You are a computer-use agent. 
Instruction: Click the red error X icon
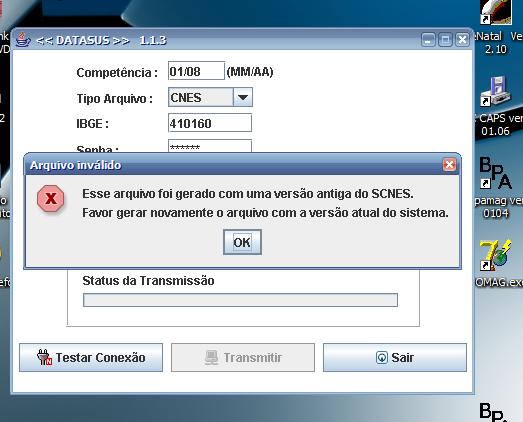(51, 199)
